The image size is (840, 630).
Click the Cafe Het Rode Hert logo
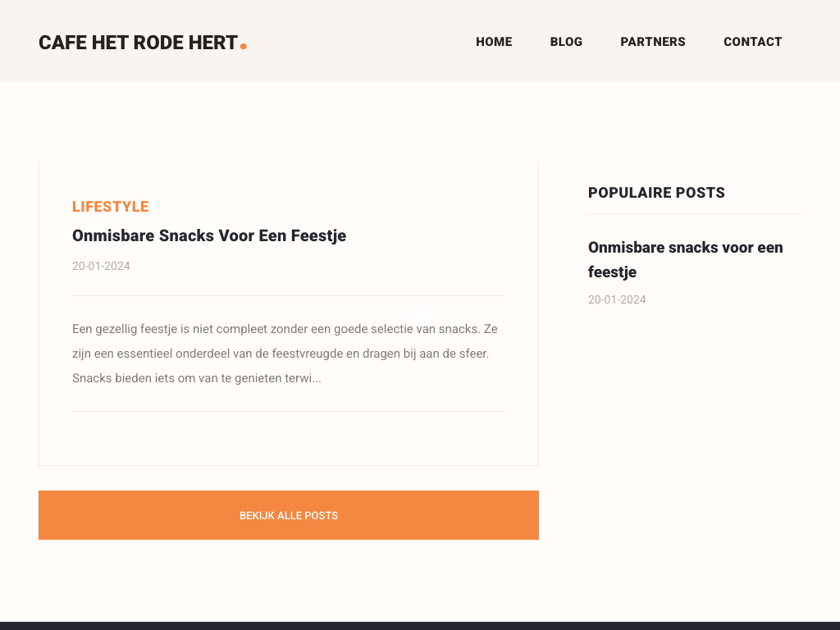click(138, 43)
